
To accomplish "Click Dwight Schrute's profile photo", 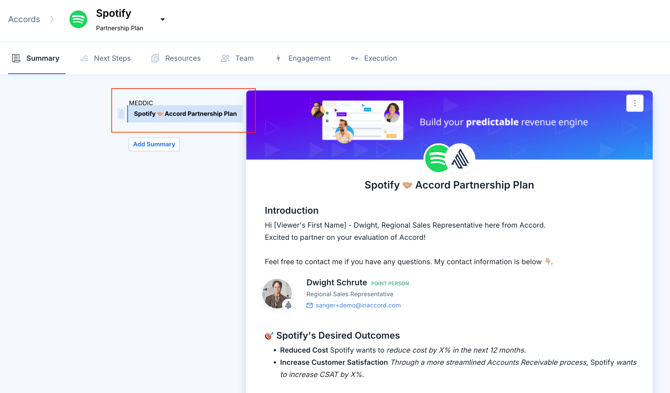I will pos(277,294).
